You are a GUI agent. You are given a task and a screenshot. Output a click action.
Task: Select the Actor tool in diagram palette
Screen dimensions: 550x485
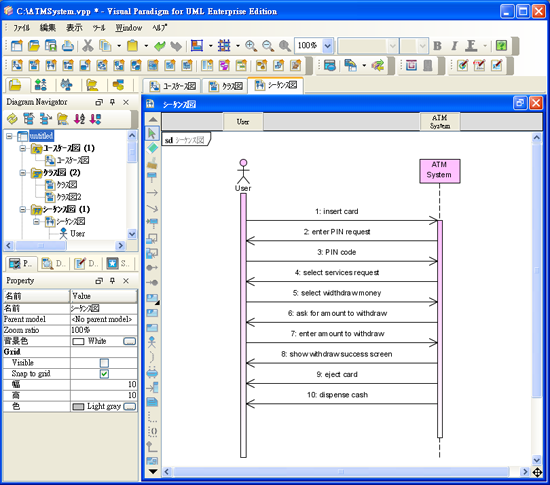point(152,342)
